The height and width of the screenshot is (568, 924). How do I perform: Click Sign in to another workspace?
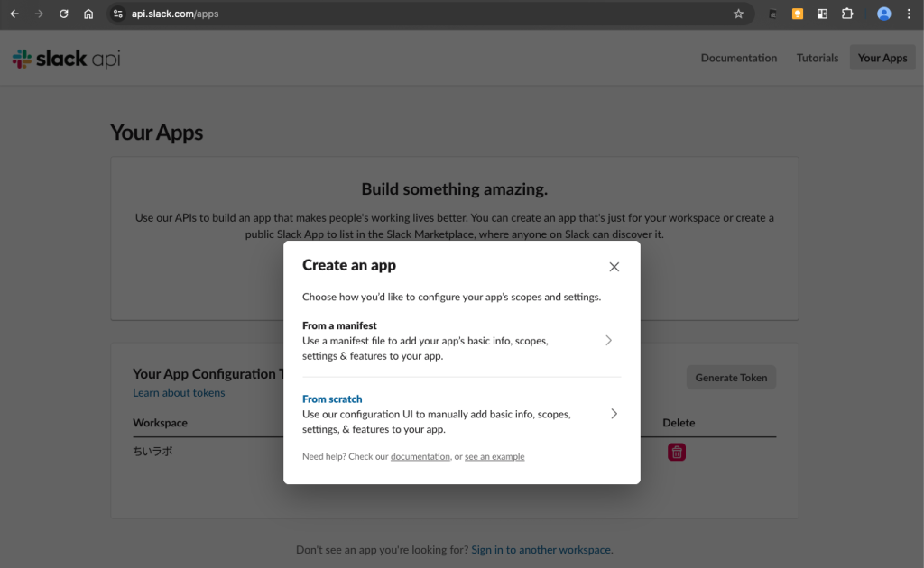pyautogui.click(x=541, y=549)
